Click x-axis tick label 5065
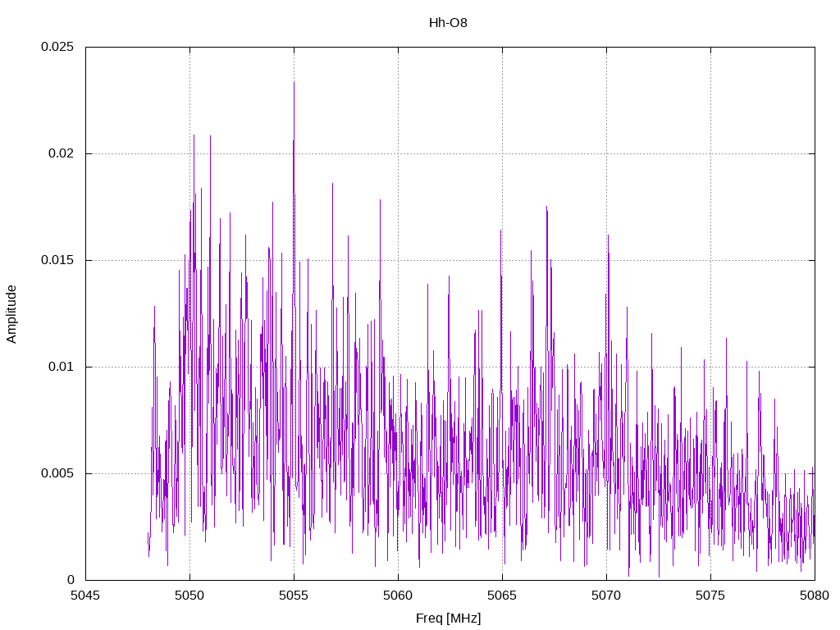 [x=502, y=596]
